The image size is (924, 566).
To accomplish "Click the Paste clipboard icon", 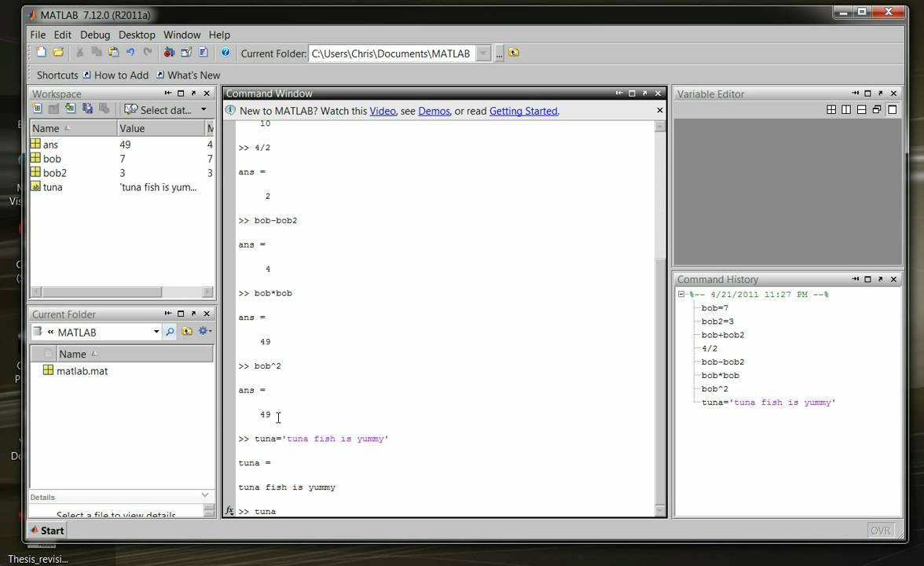I will (113, 53).
